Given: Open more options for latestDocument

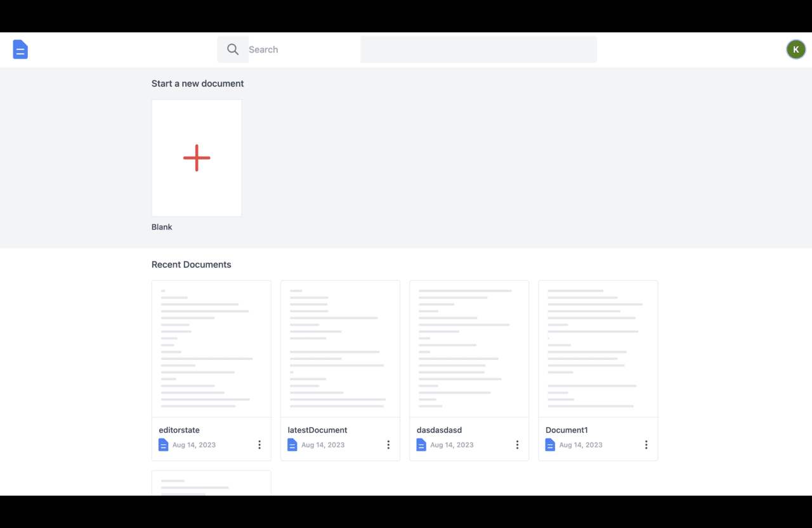Looking at the screenshot, I should pos(388,445).
